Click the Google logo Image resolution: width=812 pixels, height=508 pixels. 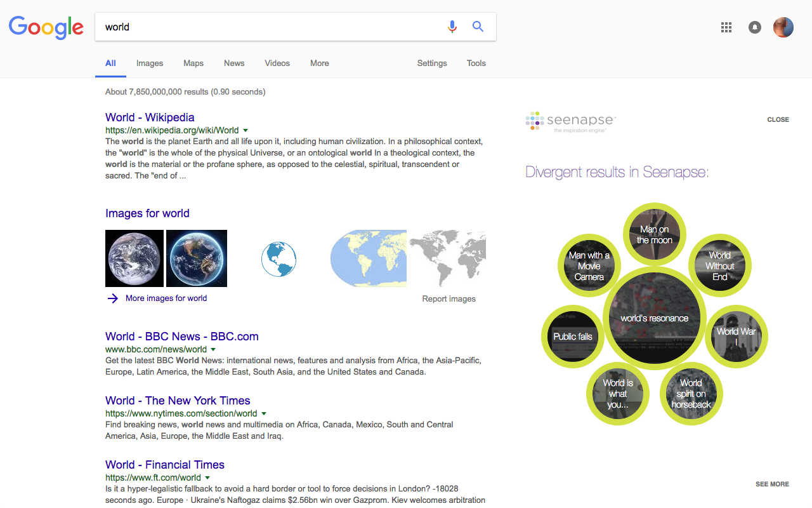pos(46,27)
